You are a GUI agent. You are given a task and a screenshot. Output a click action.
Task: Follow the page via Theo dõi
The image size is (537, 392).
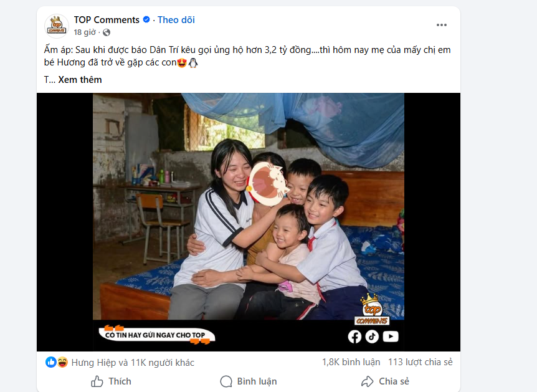pos(176,20)
